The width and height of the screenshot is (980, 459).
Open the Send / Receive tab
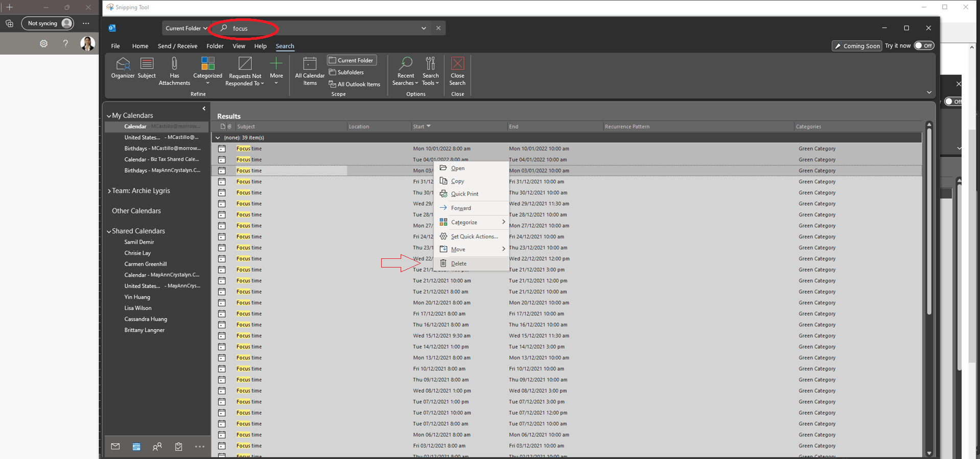177,46
